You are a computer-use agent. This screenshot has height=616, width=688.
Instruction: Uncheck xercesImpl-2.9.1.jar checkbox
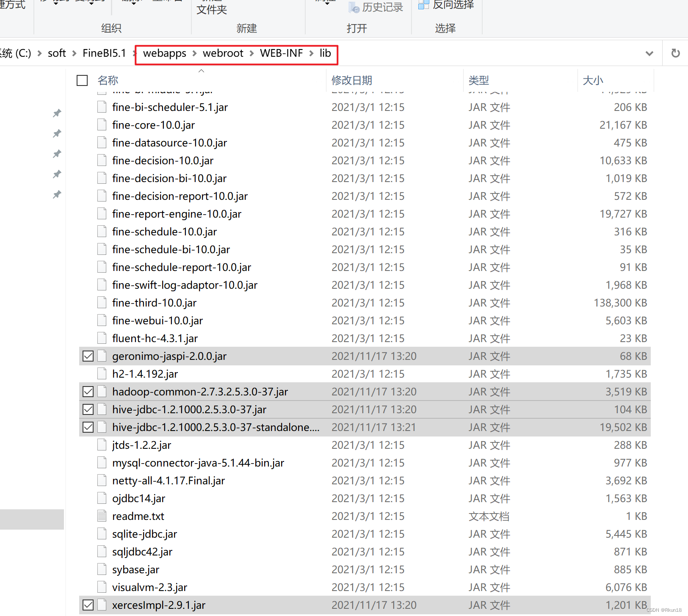point(88,605)
